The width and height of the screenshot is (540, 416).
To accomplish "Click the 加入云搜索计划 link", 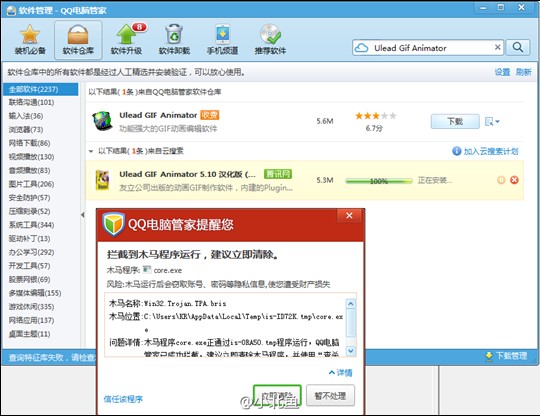I will click(x=491, y=151).
